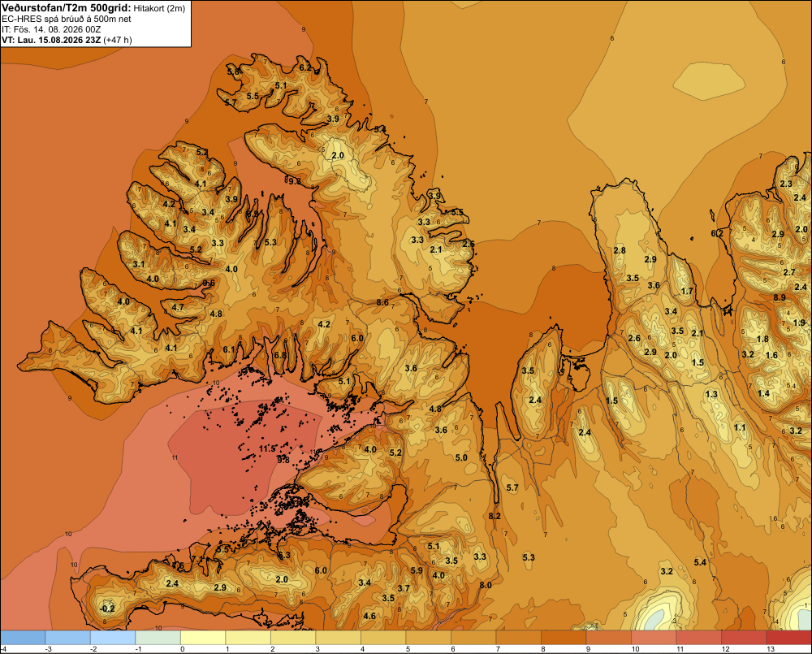The image size is (812, 654).
Task: Click the 1.1 temperature value
Action: pyautogui.click(x=740, y=427)
